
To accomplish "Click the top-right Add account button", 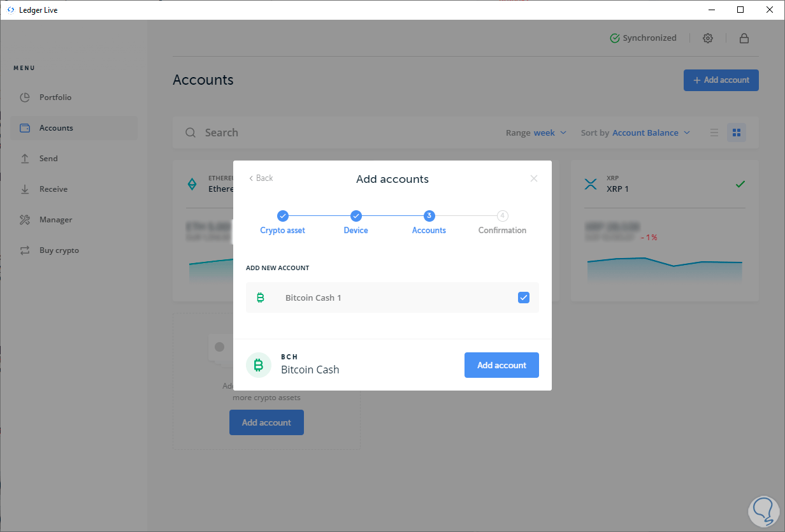I will tap(721, 80).
